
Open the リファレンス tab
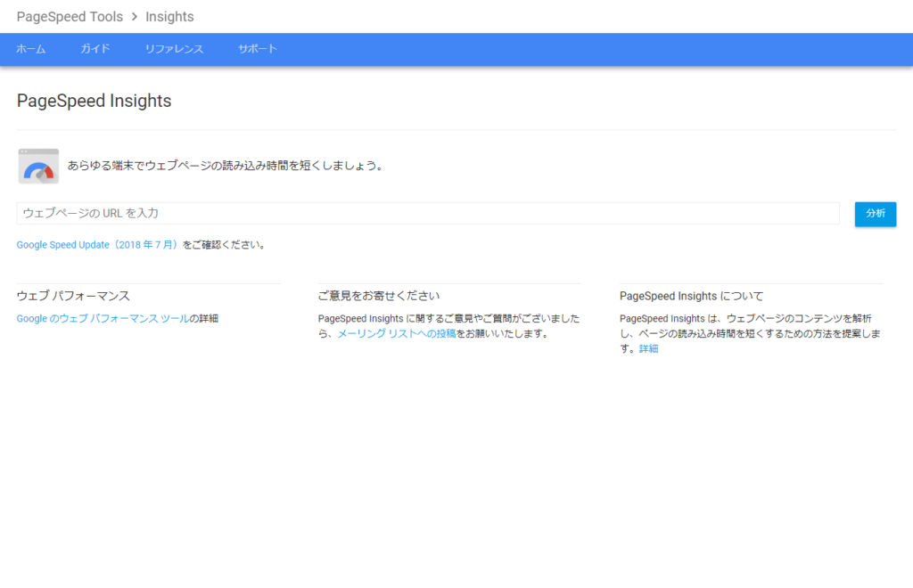pyautogui.click(x=174, y=49)
